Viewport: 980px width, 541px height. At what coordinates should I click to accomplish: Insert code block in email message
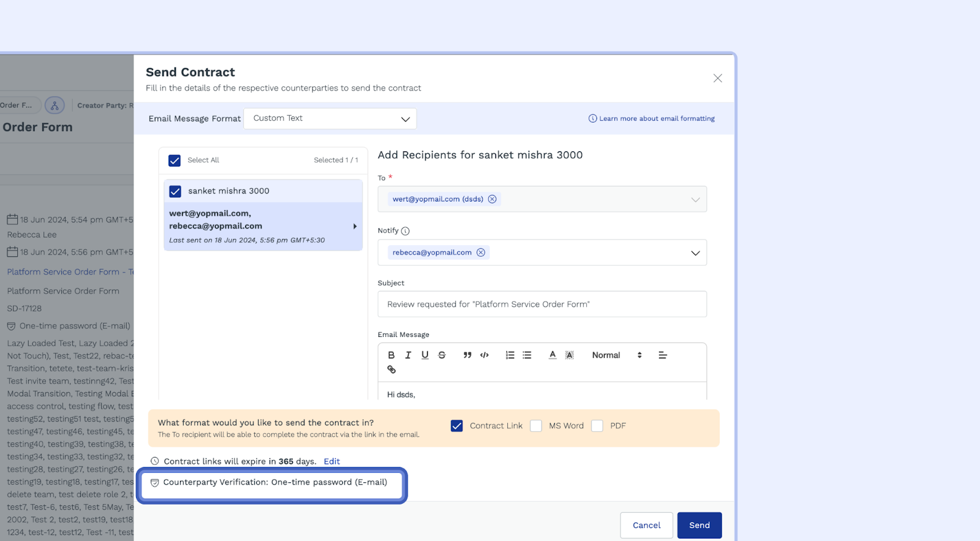tap(484, 355)
